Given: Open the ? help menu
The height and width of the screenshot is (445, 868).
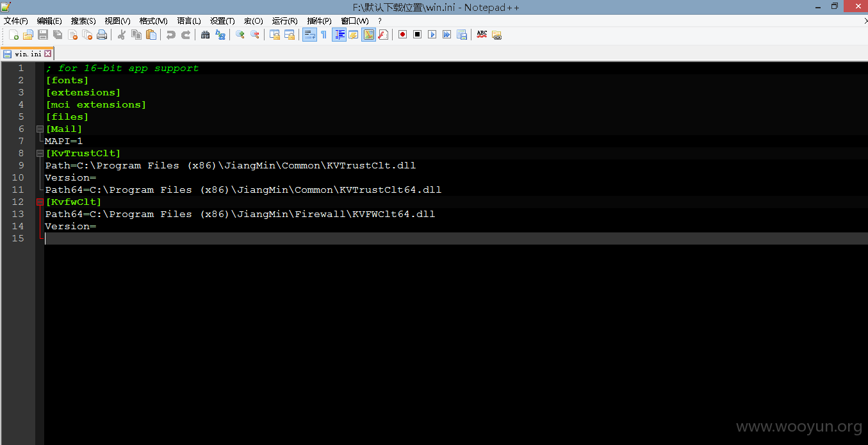Looking at the screenshot, I should point(380,21).
